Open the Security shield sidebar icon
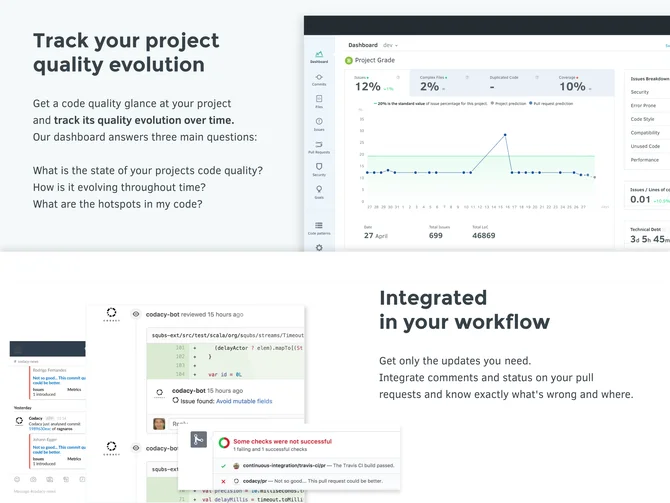 tap(319, 166)
